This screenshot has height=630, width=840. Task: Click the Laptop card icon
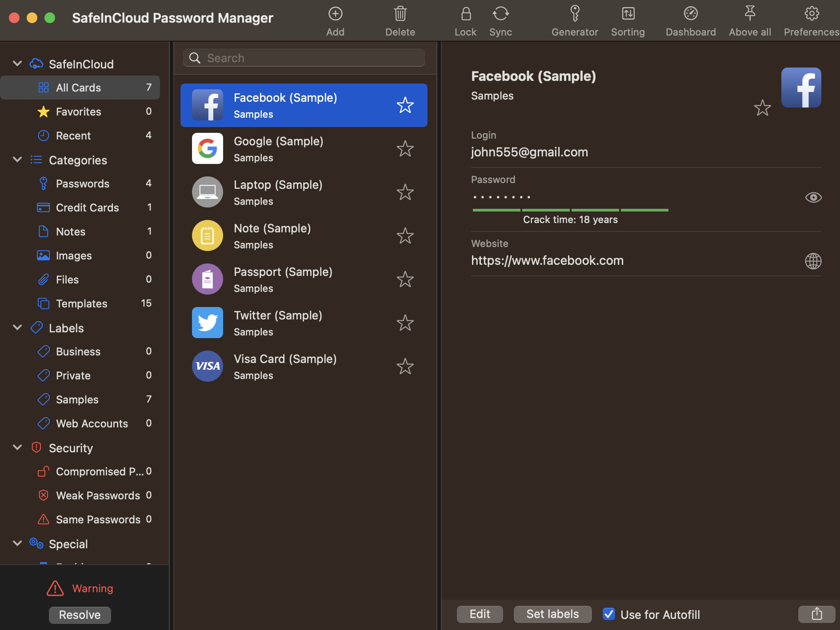coord(208,192)
